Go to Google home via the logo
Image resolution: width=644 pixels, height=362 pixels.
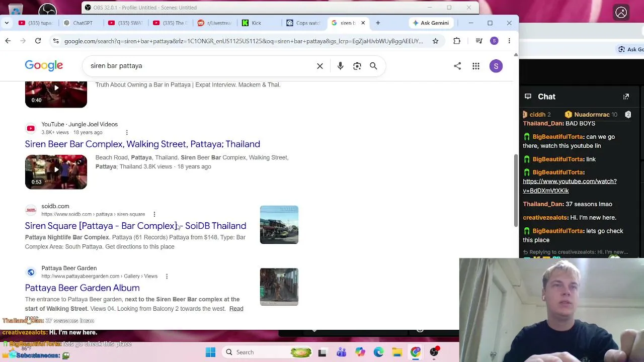click(44, 66)
